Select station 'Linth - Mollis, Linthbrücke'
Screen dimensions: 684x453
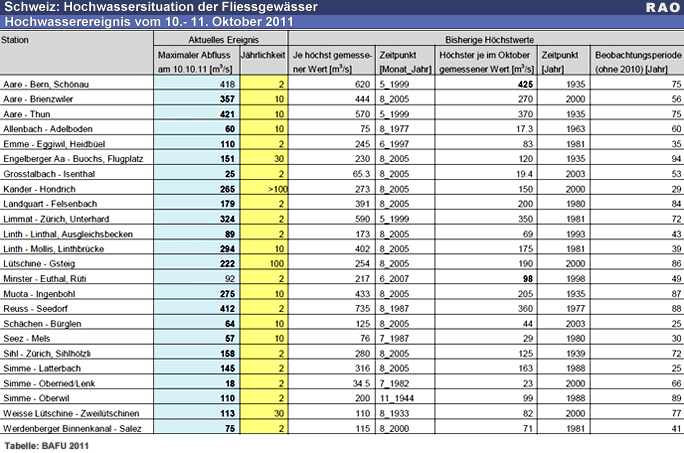coord(54,249)
